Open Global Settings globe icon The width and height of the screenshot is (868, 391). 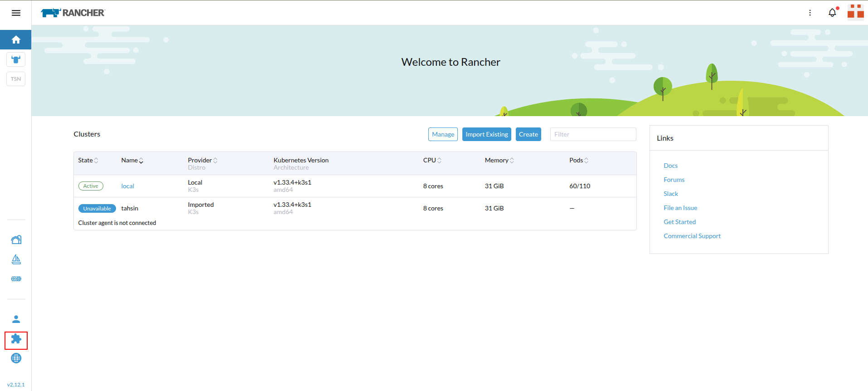[x=16, y=358]
